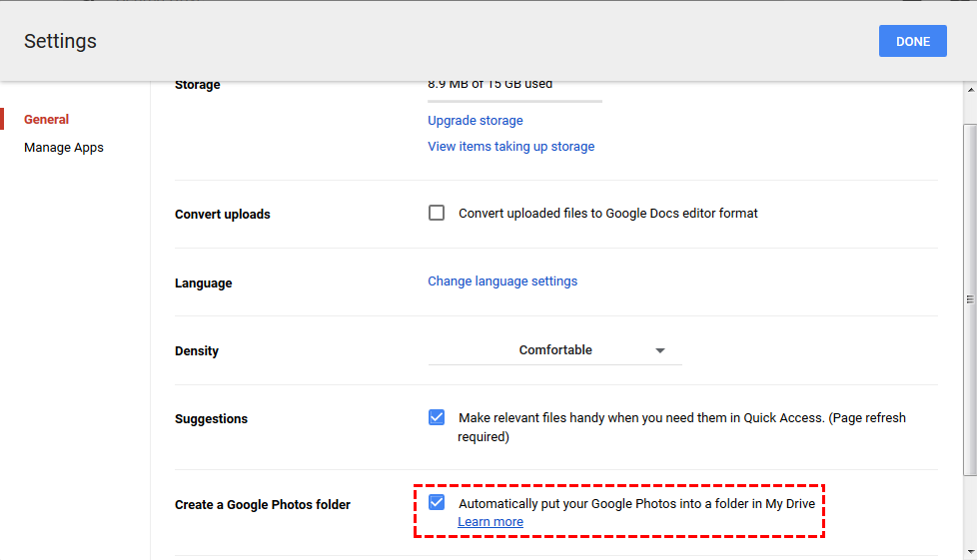This screenshot has height=560, width=977.
Task: Open the Density Comfortable dropdown
Action: coord(554,350)
